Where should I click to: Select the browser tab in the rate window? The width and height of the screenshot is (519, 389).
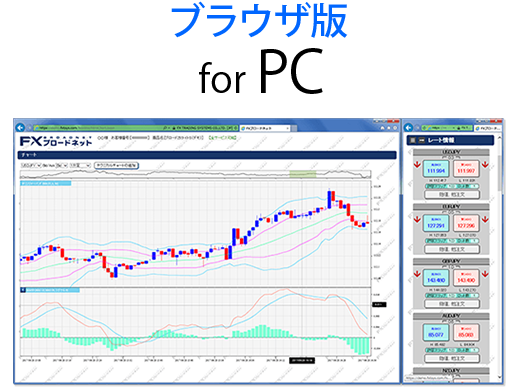click(488, 128)
